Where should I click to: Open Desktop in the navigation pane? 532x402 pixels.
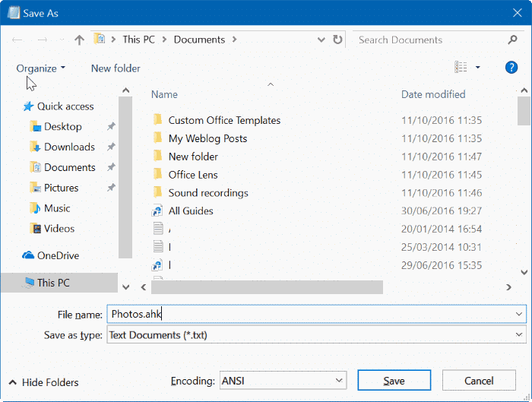63,127
